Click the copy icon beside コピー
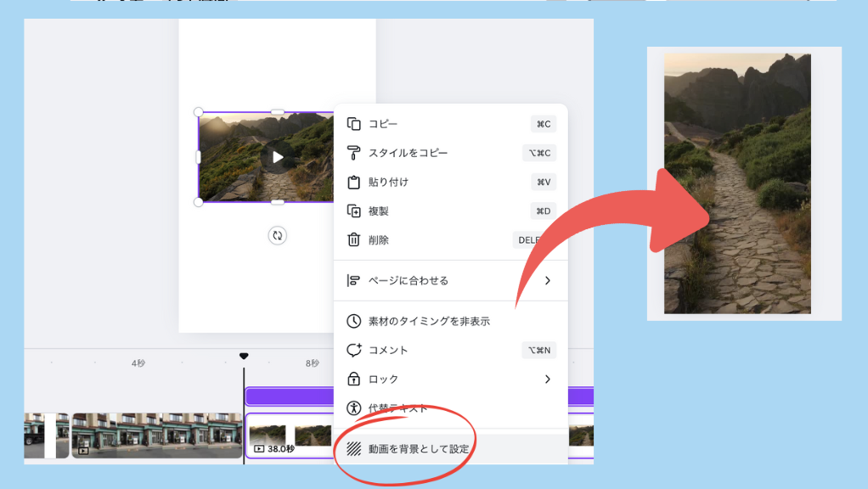The height and width of the screenshot is (489, 868). pos(353,124)
